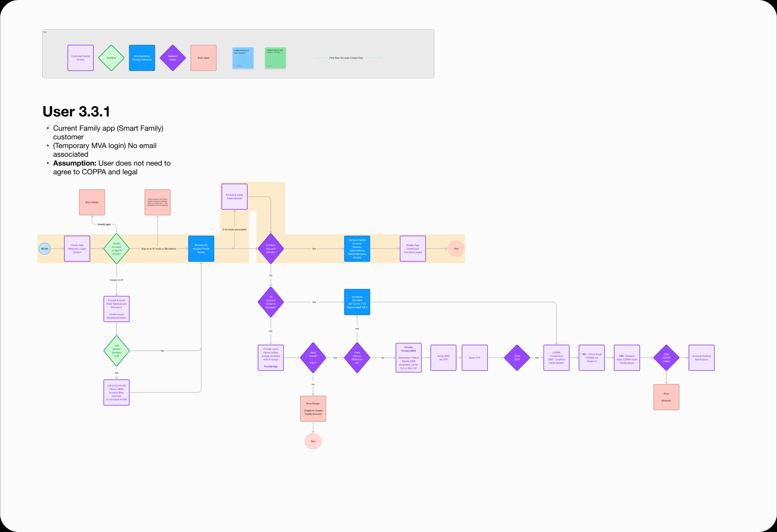Select the Provide name and Provide Age box
The height and width of the screenshot is (532, 777).
point(271,358)
